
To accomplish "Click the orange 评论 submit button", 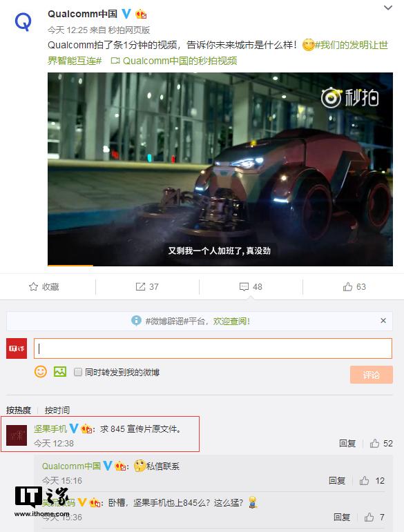I will (x=372, y=375).
